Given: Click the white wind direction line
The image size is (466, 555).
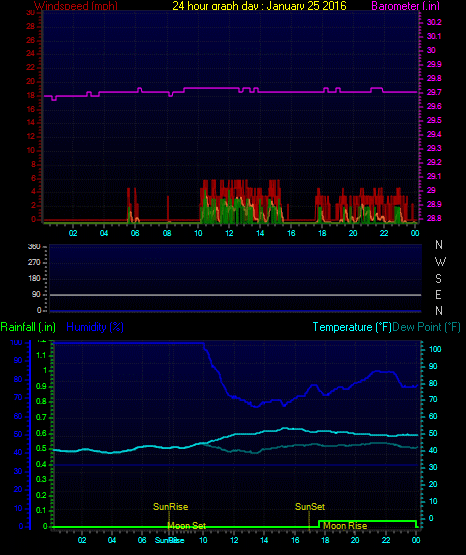Looking at the screenshot, I should (x=235, y=295).
